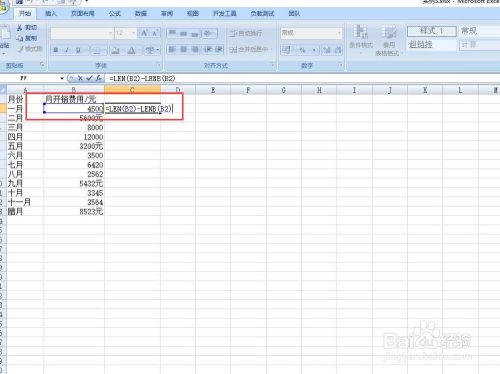Click the Enter checkmark formula button

click(89, 78)
